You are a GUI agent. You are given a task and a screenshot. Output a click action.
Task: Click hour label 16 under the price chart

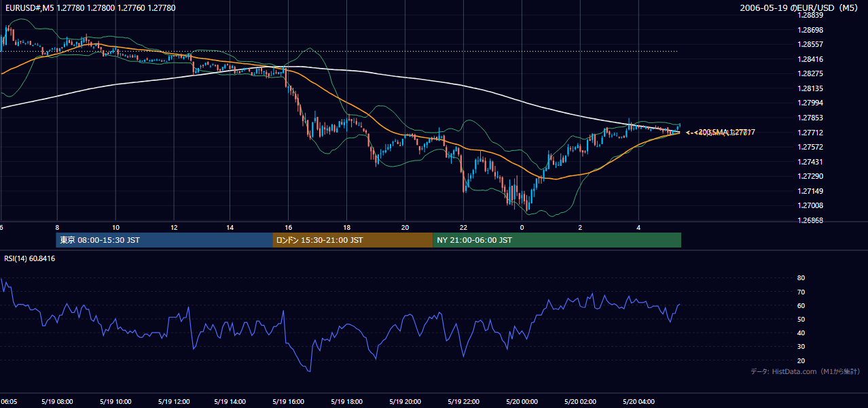(289, 227)
